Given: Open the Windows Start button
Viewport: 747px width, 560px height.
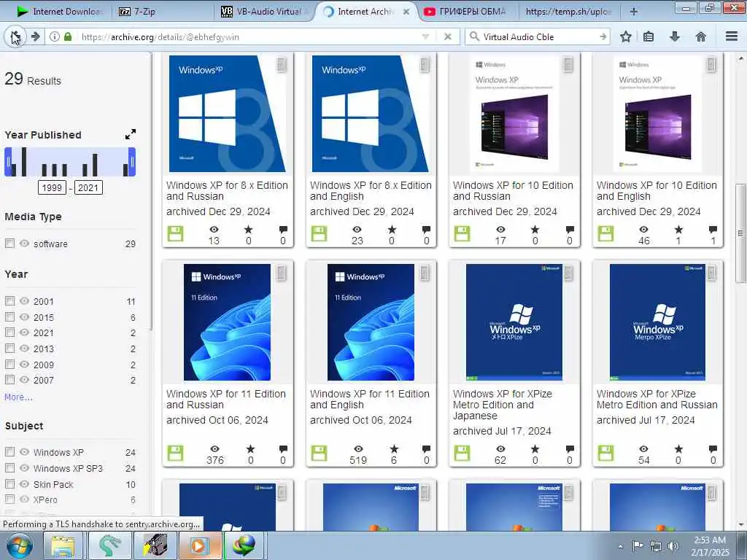Looking at the screenshot, I should [18, 545].
